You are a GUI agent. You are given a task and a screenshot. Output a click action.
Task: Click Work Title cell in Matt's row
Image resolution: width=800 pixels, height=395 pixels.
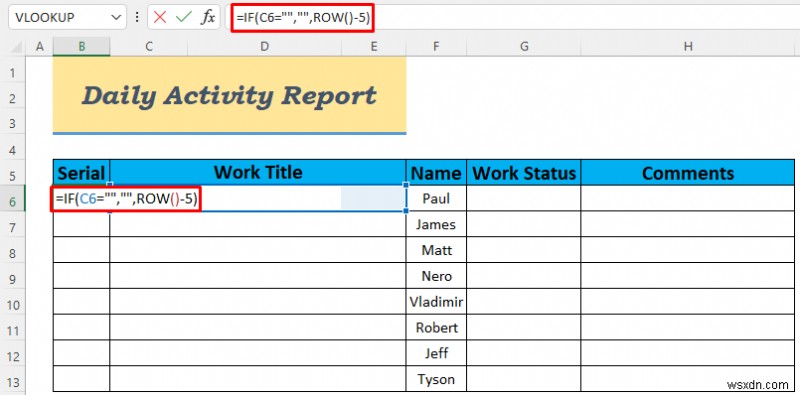point(258,250)
